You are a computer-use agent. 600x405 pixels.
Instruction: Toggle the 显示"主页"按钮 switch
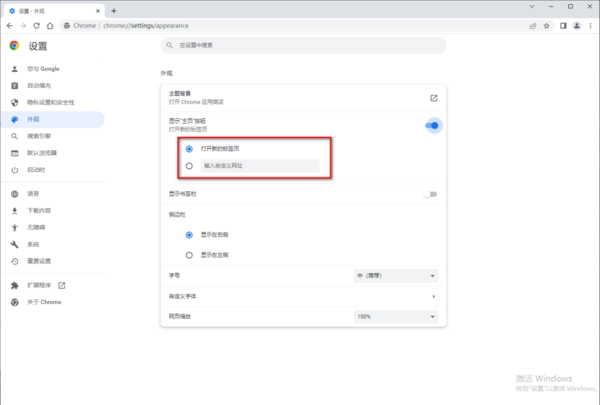click(x=432, y=125)
